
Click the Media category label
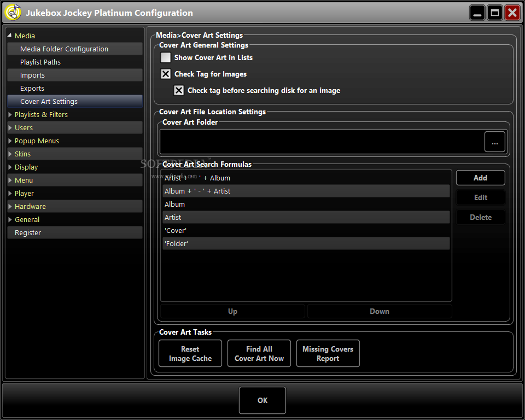point(25,36)
